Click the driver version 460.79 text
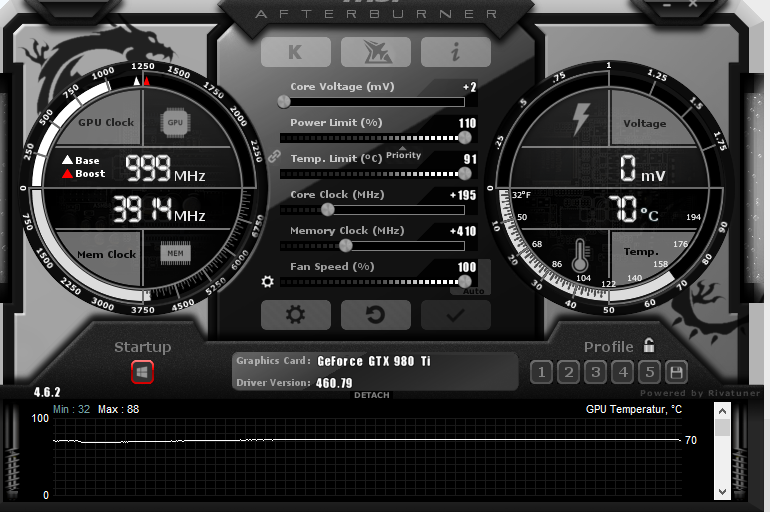Viewport: 770px width, 512px height. tap(334, 383)
